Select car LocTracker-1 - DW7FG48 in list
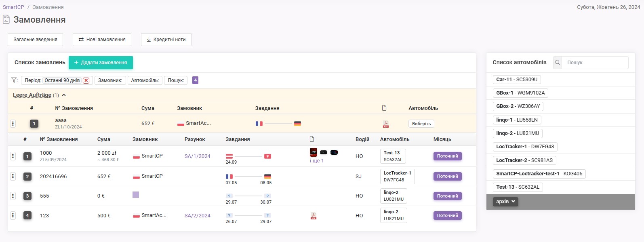The height and width of the screenshot is (242, 644). 525,147
